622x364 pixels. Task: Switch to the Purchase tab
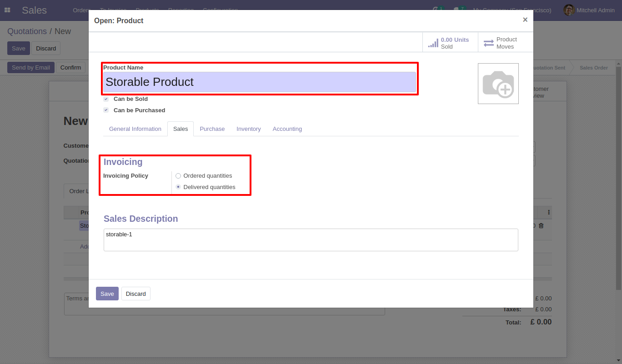212,129
